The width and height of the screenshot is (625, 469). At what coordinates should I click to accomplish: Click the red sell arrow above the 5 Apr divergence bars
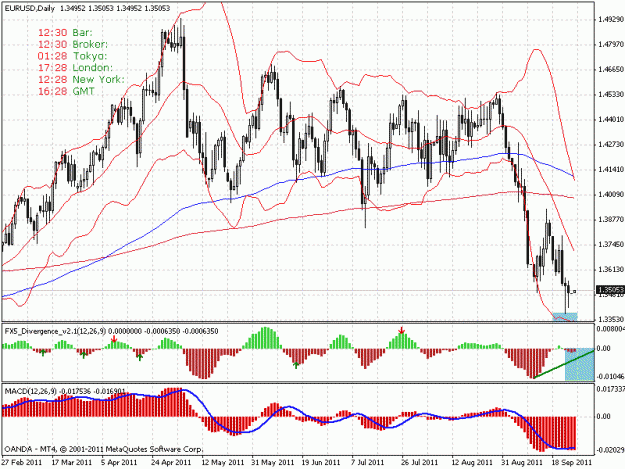tap(114, 339)
